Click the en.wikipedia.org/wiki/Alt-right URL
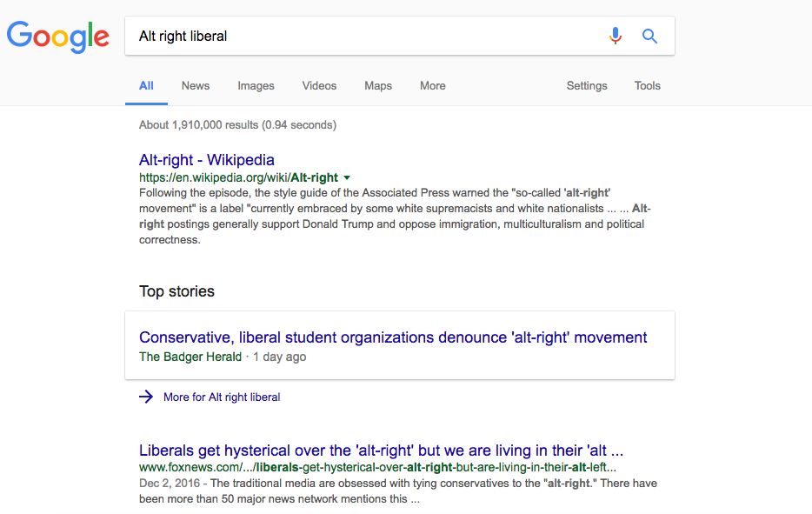Image resolution: width=812 pixels, height=514 pixels. (238, 177)
